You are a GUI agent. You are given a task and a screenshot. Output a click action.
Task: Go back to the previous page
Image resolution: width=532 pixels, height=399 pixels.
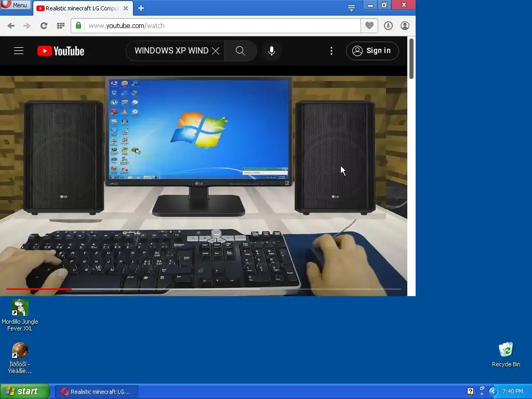[11, 26]
